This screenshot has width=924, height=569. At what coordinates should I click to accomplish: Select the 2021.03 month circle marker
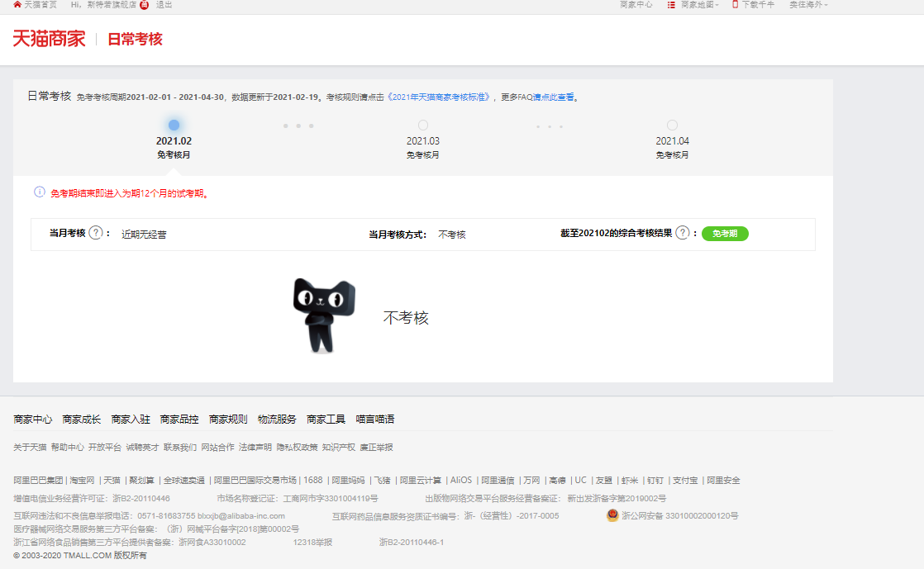pos(423,125)
